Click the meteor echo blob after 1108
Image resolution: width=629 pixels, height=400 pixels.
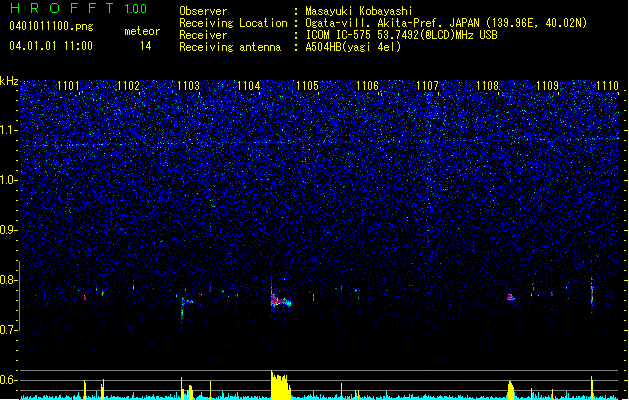pos(510,297)
